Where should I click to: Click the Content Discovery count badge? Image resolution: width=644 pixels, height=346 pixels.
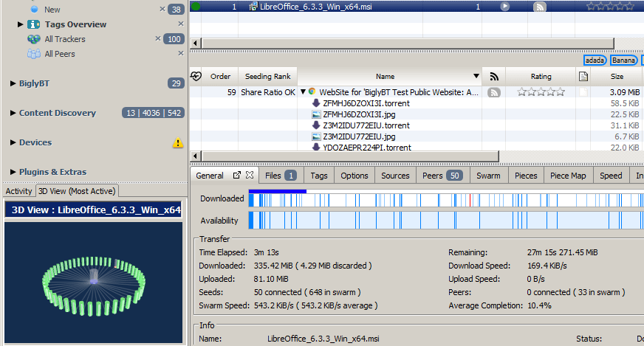pyautogui.click(x=153, y=113)
